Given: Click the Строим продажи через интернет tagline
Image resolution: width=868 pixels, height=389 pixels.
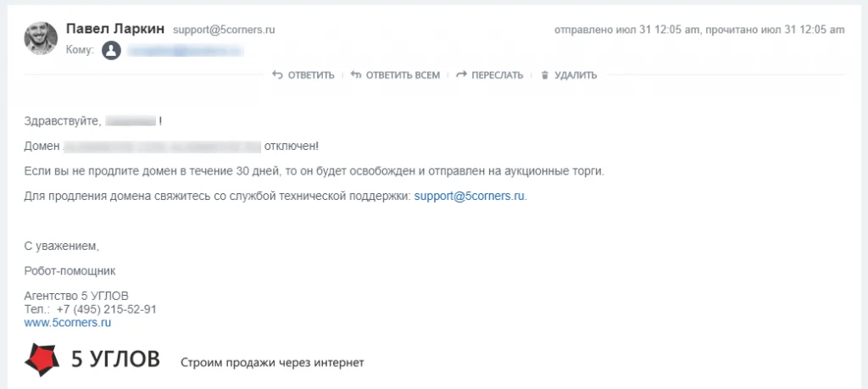Looking at the screenshot, I should 272,363.
